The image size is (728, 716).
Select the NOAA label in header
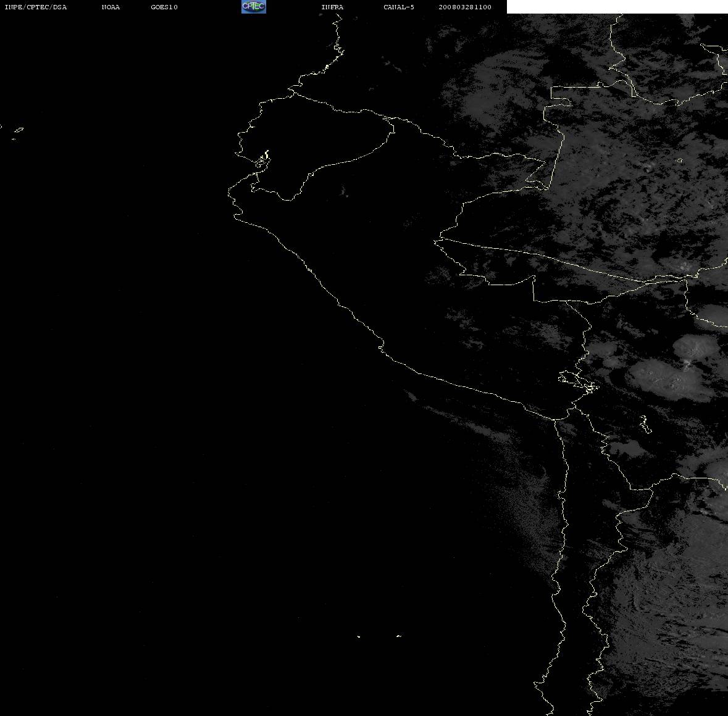click(111, 7)
